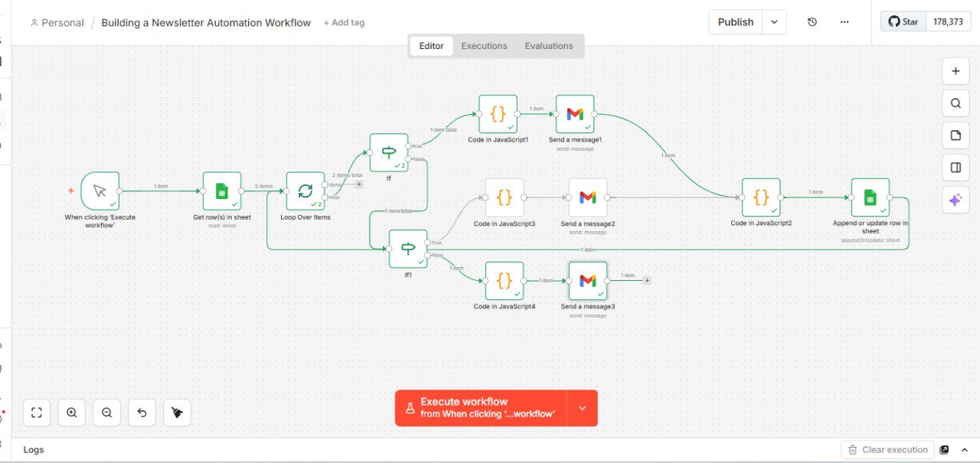Open the canvas search magnifier

click(x=955, y=103)
